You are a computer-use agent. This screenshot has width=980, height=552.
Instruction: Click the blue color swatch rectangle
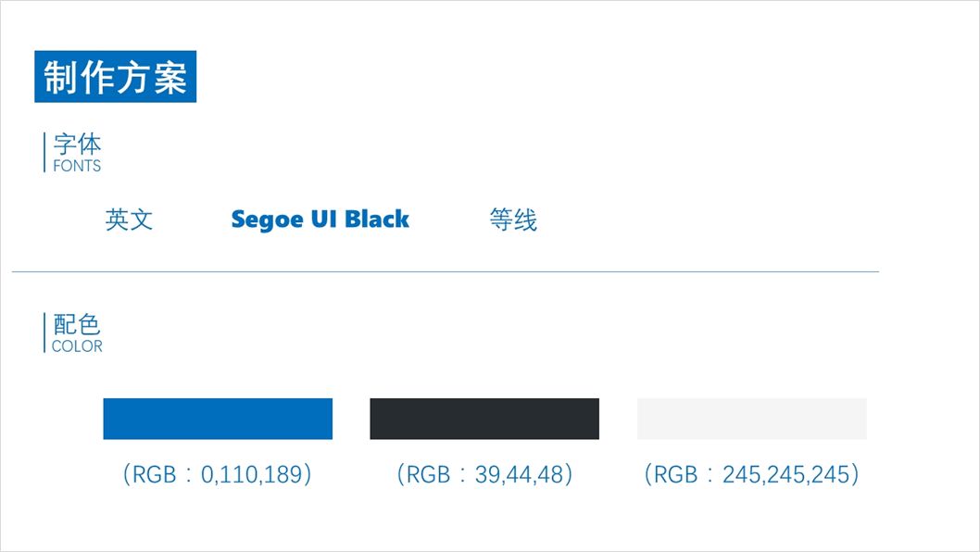218,419
